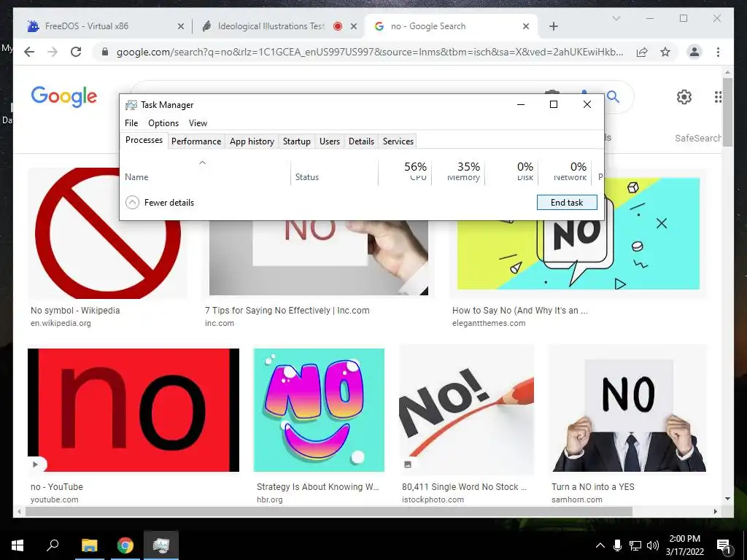This screenshot has height=560, width=747.
Task: Click the SafeSearch link
Action: click(x=697, y=138)
